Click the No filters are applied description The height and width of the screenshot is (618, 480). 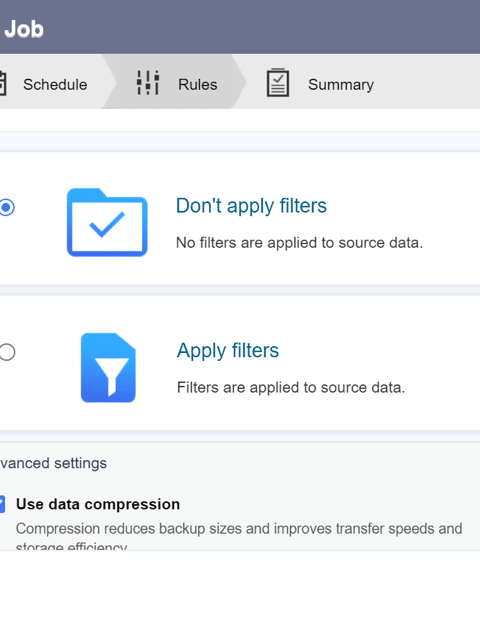(300, 243)
